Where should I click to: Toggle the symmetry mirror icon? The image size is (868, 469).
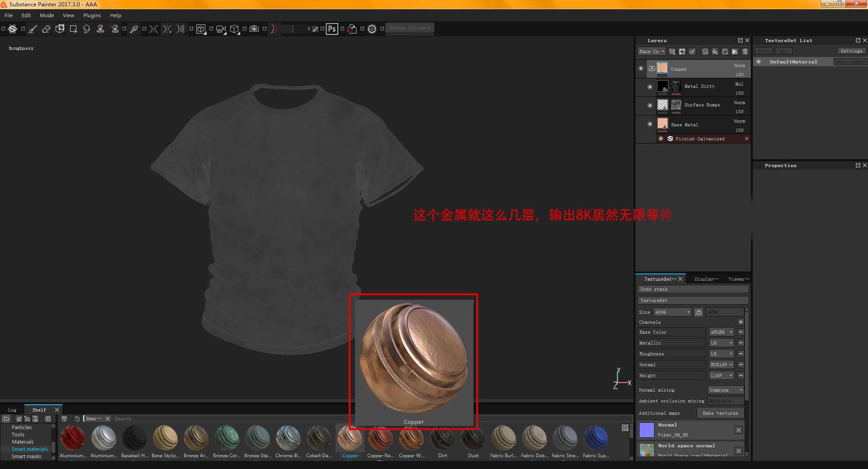(x=154, y=29)
